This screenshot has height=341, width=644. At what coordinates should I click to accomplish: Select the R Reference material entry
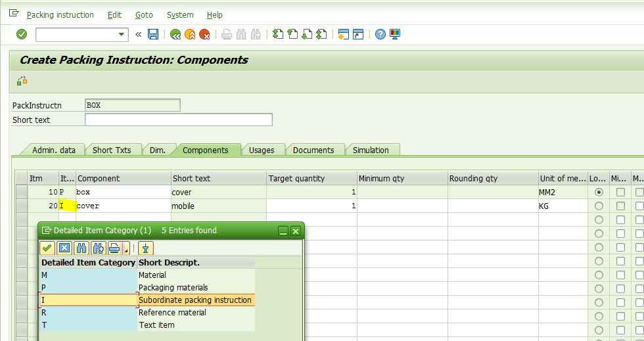[147, 313]
